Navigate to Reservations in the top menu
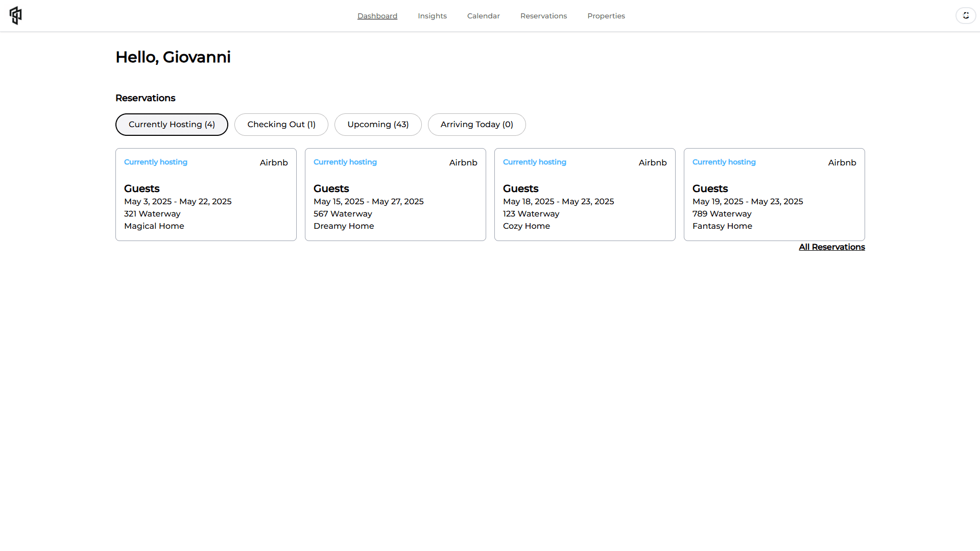Viewport: 980px width, 551px height. point(543,16)
